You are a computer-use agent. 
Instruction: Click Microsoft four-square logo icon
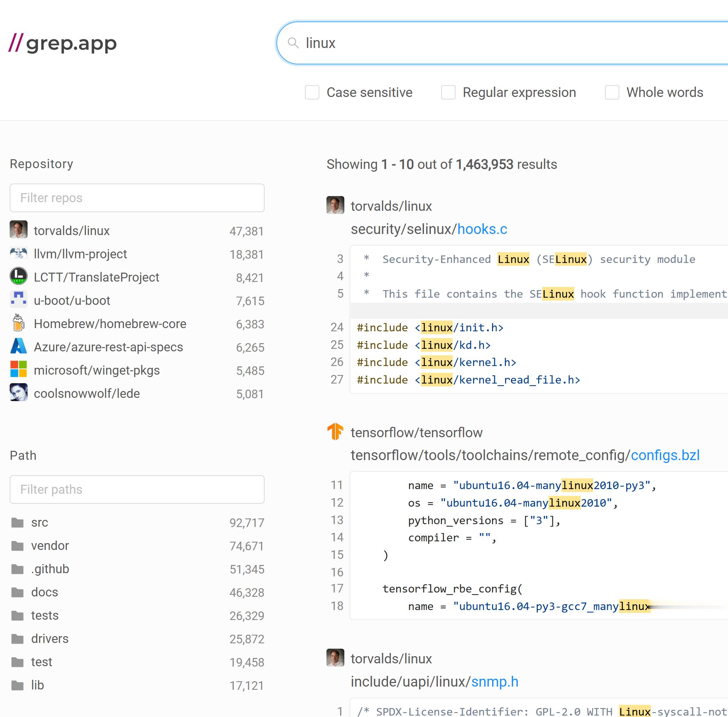[x=19, y=369]
